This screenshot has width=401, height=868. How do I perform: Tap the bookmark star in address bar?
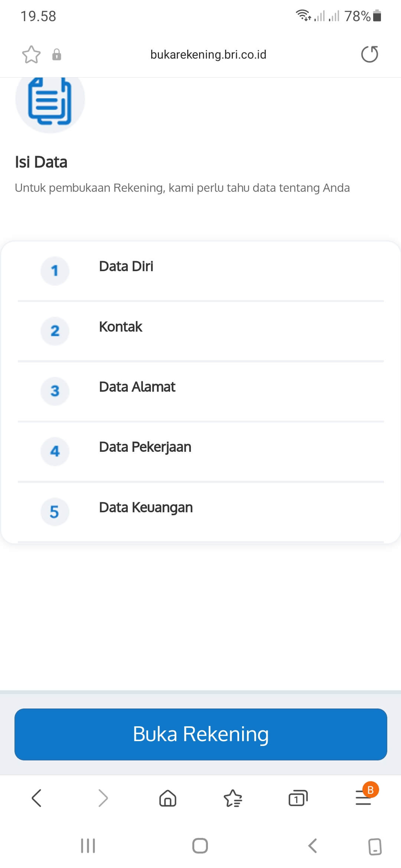31,55
